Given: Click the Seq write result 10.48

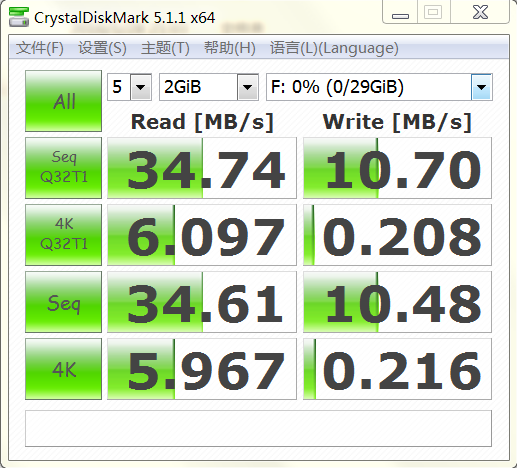Looking at the screenshot, I should point(397,302).
